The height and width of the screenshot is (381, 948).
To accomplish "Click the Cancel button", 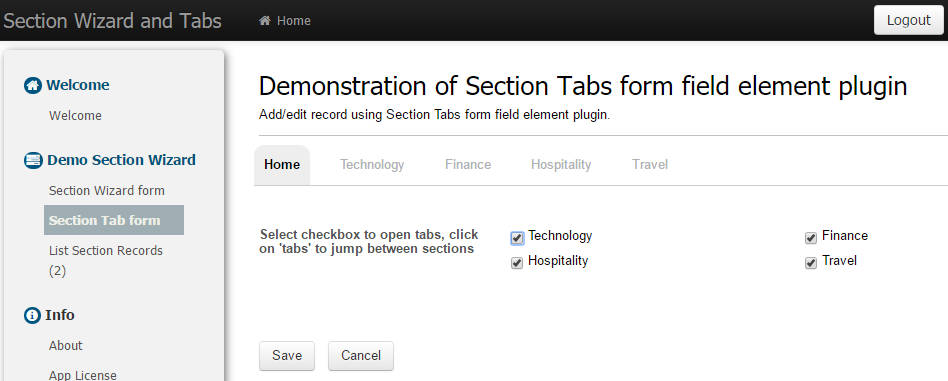I will (361, 356).
